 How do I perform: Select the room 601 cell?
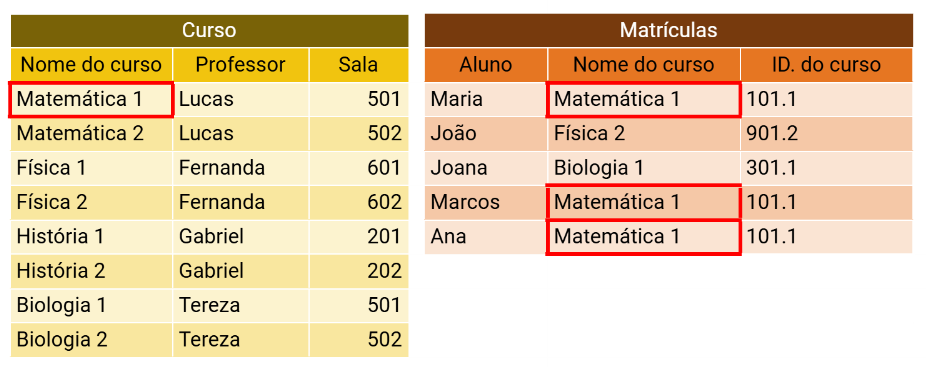358,168
